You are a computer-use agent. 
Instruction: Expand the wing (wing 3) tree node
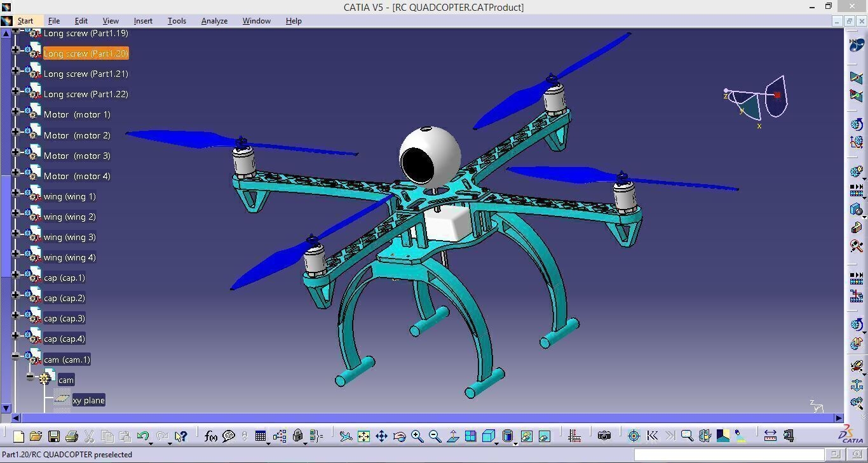(16, 234)
